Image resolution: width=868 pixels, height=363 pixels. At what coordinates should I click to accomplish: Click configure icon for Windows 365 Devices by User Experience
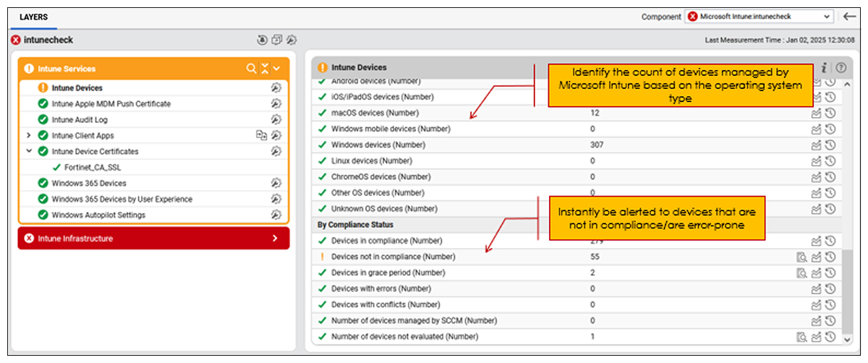(276, 199)
